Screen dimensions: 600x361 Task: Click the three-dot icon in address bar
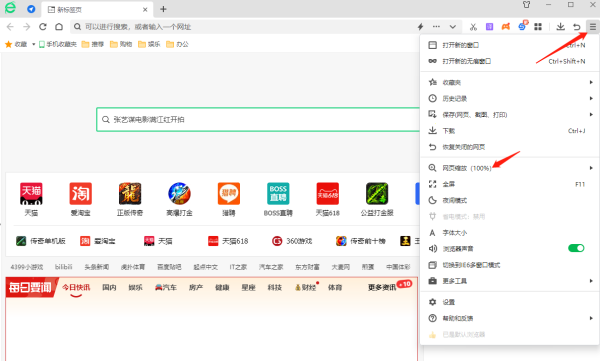click(436, 26)
